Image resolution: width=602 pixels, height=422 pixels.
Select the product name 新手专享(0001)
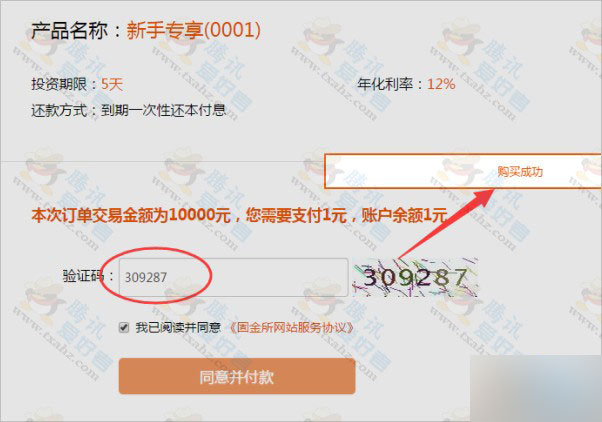click(194, 30)
